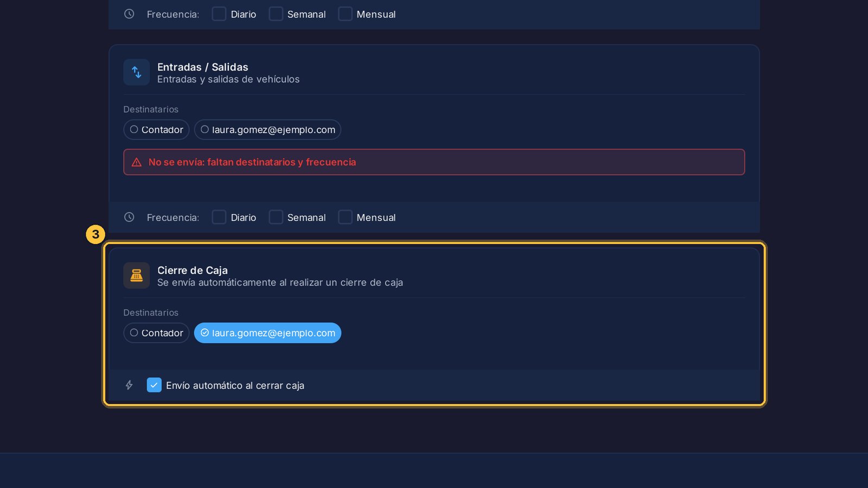Image resolution: width=868 pixels, height=488 pixels.
Task: Click the Destinatarios label in Entradas / Salidas
Action: pos(151,110)
